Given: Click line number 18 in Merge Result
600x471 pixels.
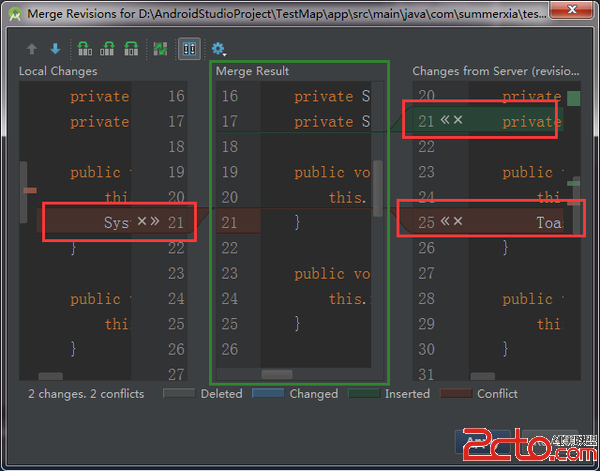Looking at the screenshot, I should point(230,147).
